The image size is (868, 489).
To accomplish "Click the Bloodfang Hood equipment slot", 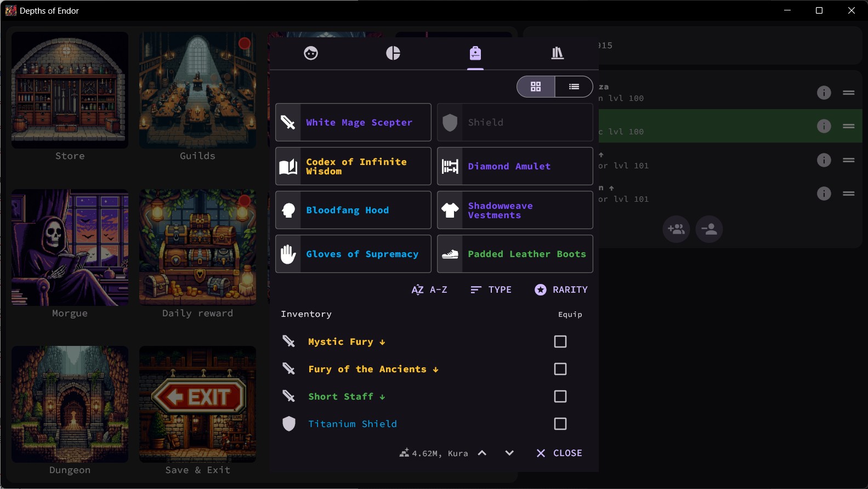I will 353,210.
